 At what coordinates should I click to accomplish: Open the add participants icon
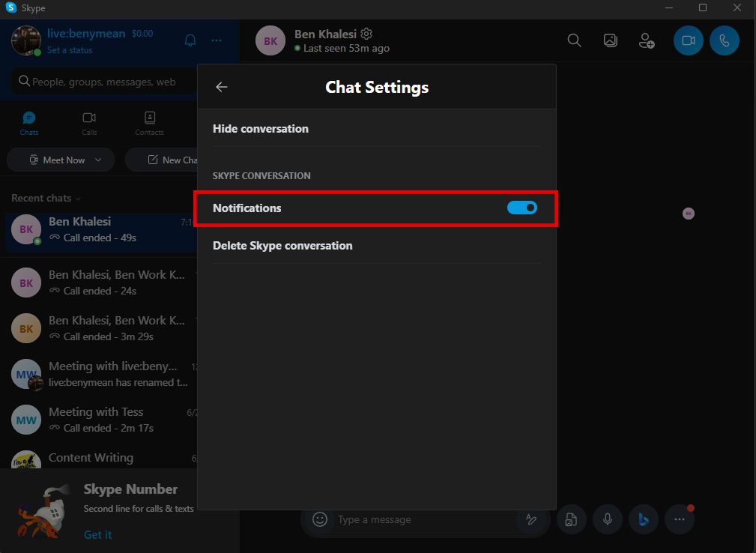[x=646, y=40]
